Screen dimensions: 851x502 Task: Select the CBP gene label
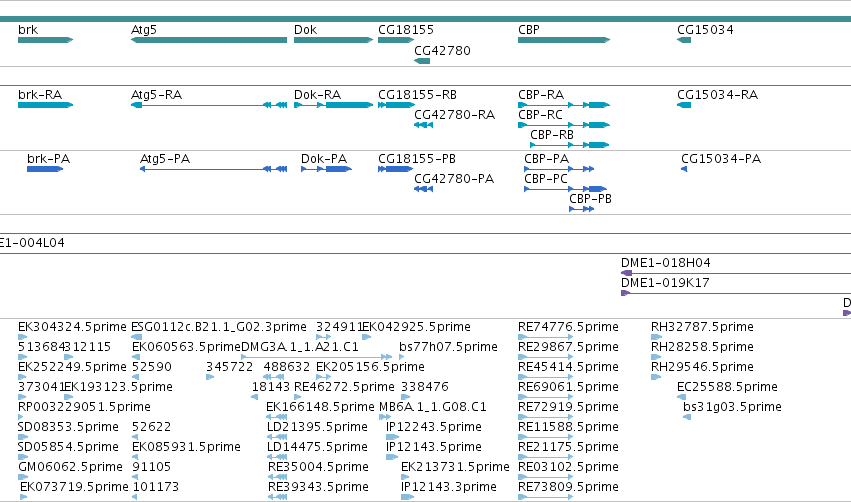529,30
